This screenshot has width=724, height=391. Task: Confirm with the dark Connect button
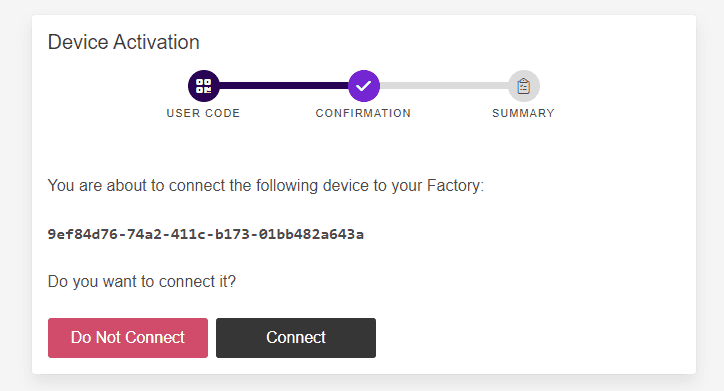(x=296, y=337)
